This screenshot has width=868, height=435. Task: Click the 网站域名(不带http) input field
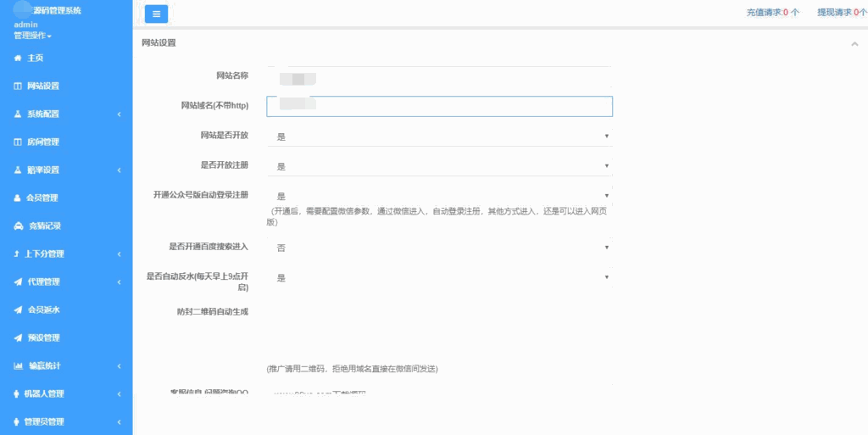440,106
